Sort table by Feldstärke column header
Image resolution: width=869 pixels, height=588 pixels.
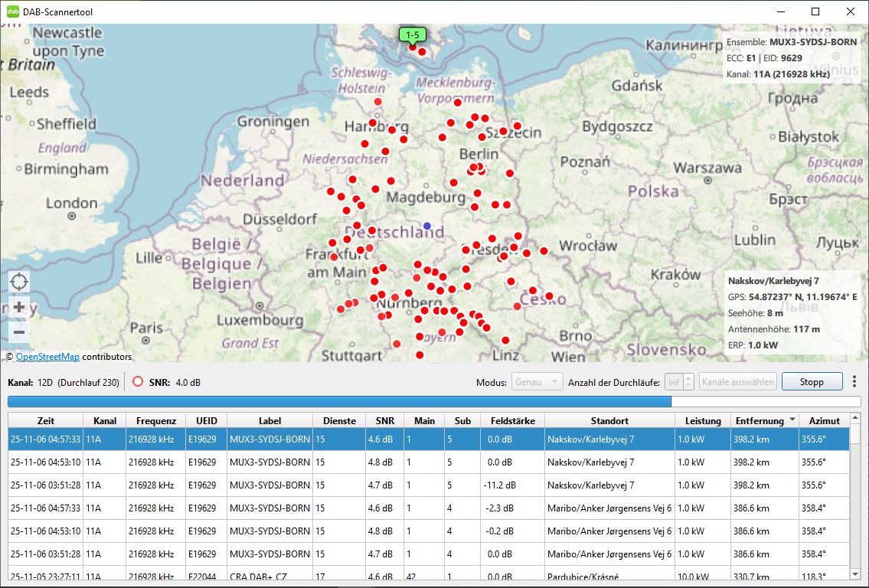[512, 420]
